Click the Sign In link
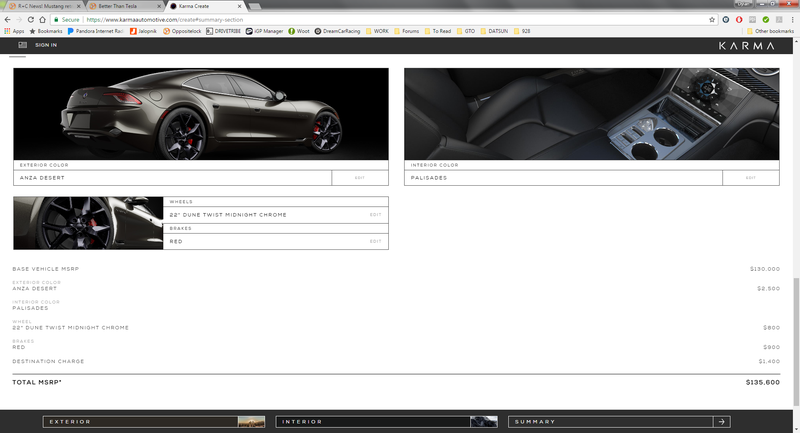 [x=46, y=45]
